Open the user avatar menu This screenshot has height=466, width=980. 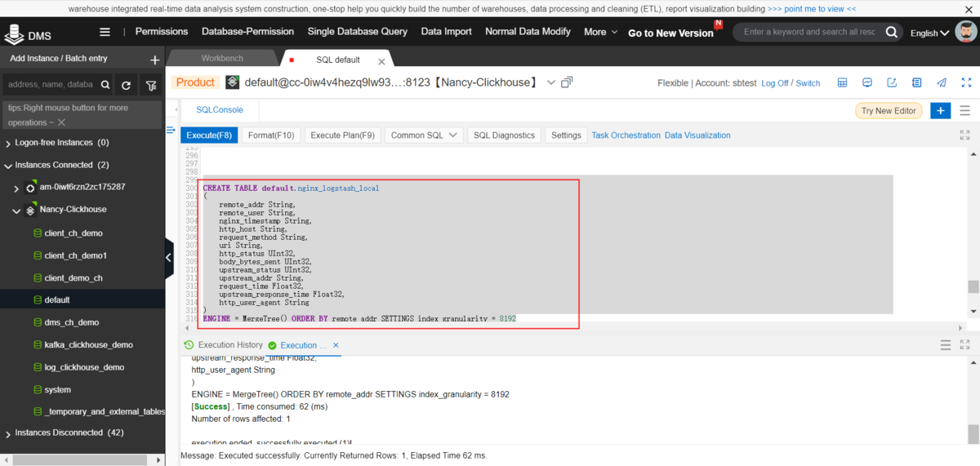pos(966,33)
